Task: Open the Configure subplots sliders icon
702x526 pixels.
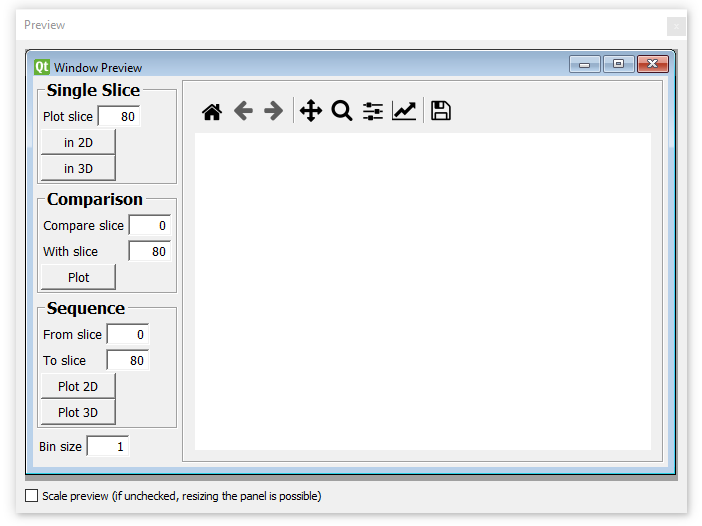Action: [373, 111]
